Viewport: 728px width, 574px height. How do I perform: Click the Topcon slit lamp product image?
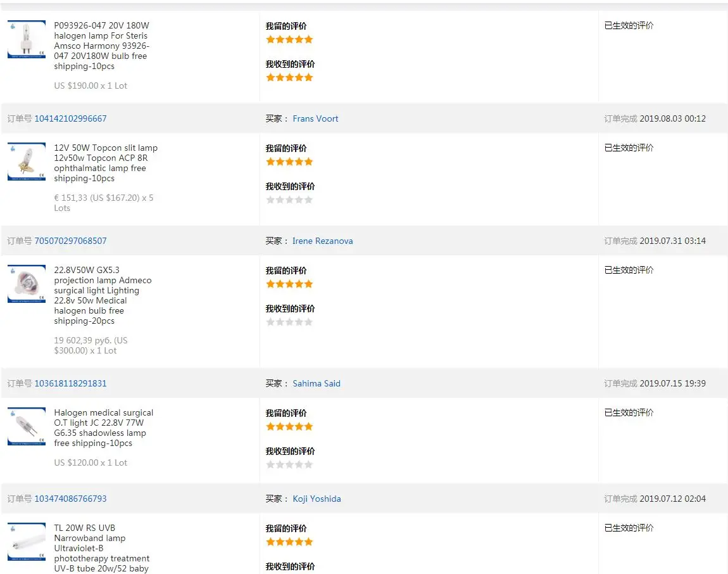[27, 162]
